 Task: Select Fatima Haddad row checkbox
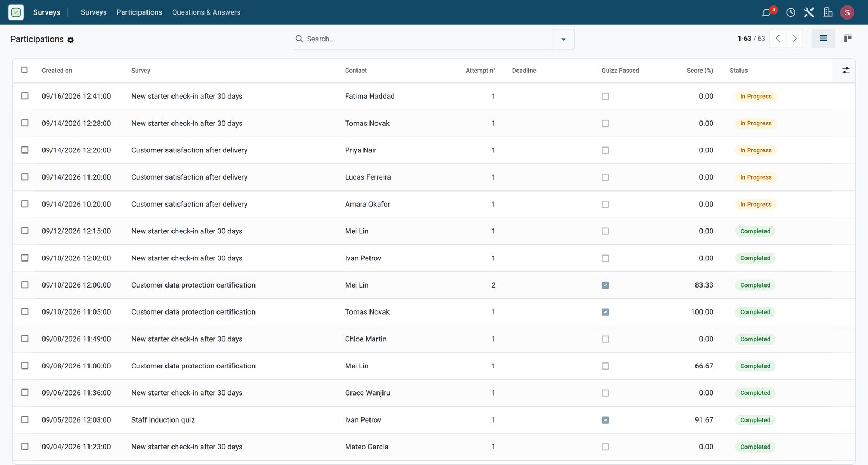(24, 96)
